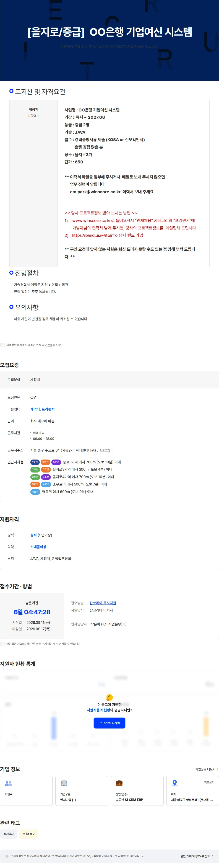Click the 단가 : 650 line

(73, 162)
